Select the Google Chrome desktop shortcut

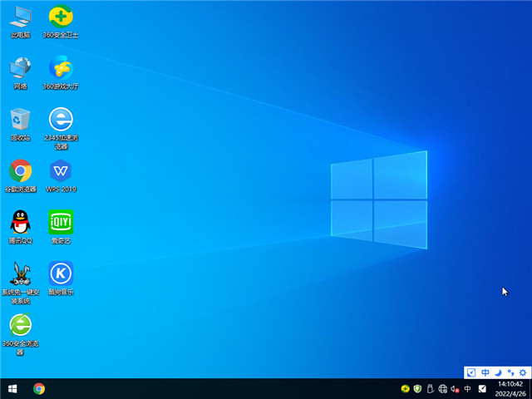point(20,171)
